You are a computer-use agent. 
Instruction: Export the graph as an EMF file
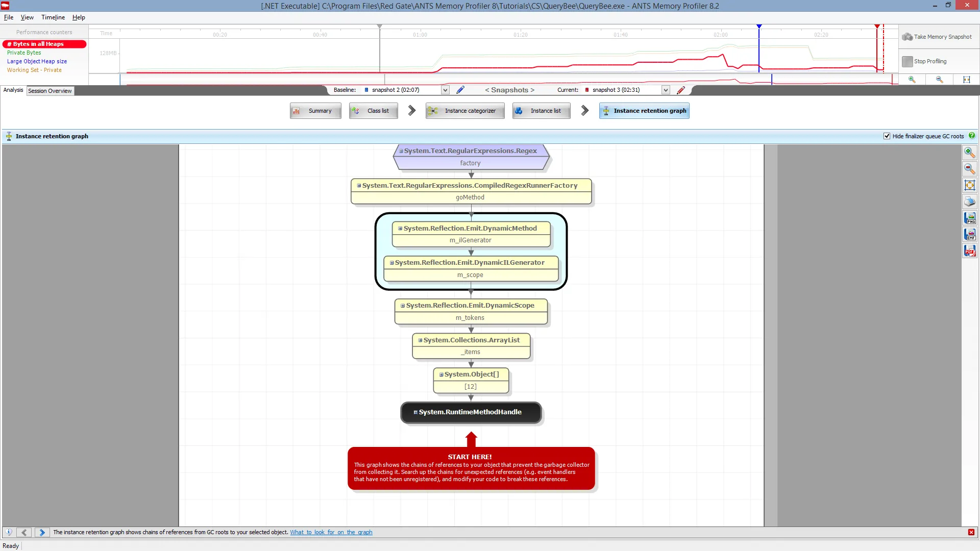969,234
